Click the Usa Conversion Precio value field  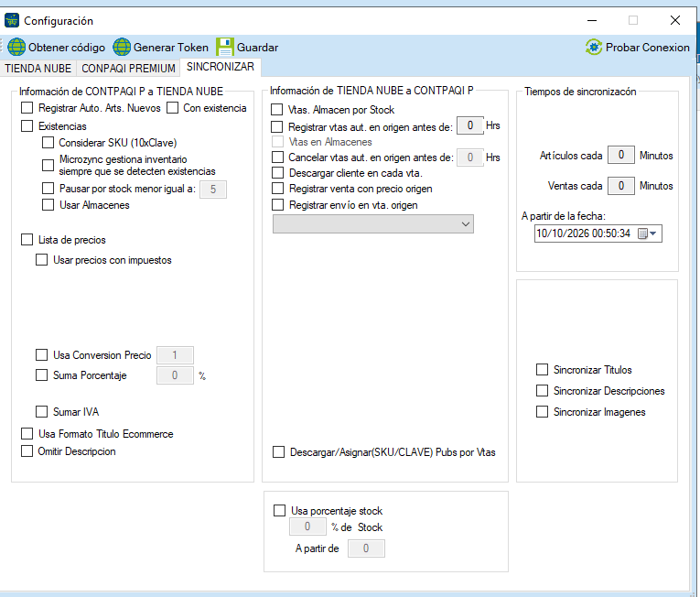tap(175, 355)
